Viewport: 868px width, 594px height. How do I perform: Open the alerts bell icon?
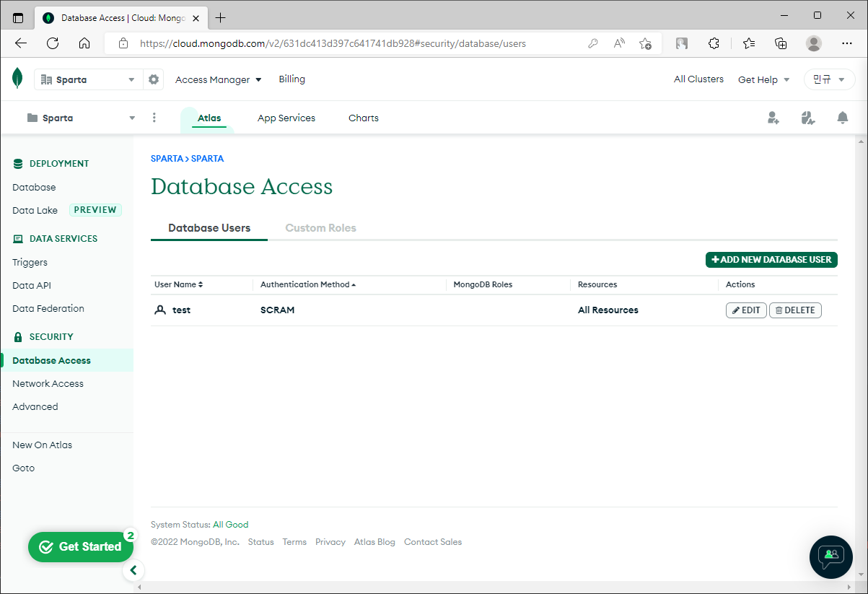(x=843, y=118)
